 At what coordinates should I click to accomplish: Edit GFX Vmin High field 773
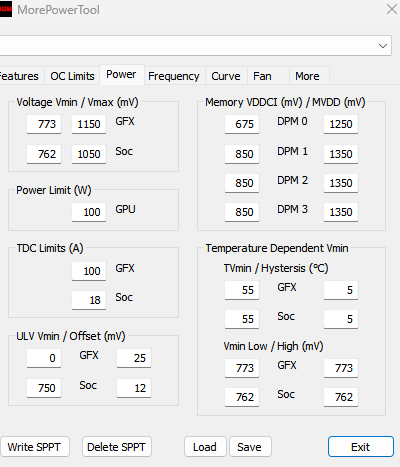click(x=341, y=368)
